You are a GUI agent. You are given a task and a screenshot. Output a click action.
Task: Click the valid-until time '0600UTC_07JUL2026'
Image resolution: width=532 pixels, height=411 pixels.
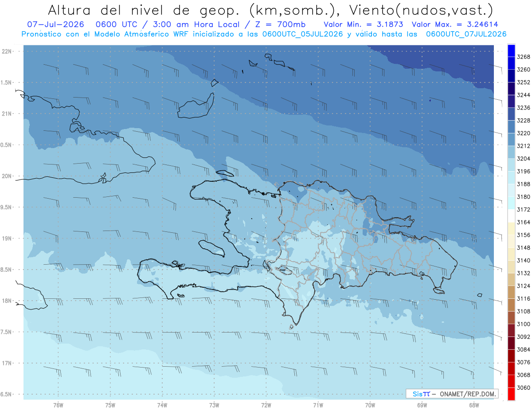pos(466,34)
